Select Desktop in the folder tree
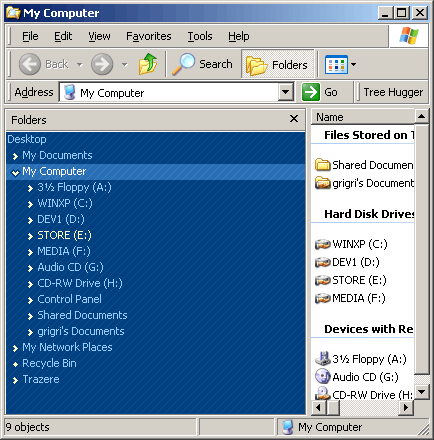434x440 pixels. point(27,139)
